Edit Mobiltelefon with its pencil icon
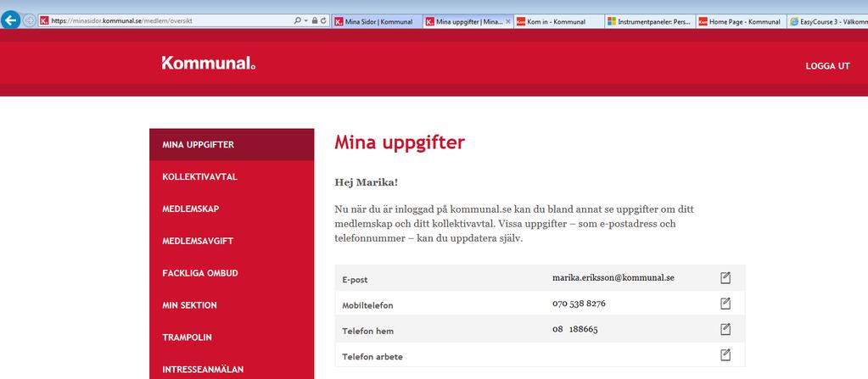The image size is (868, 379). point(725,304)
